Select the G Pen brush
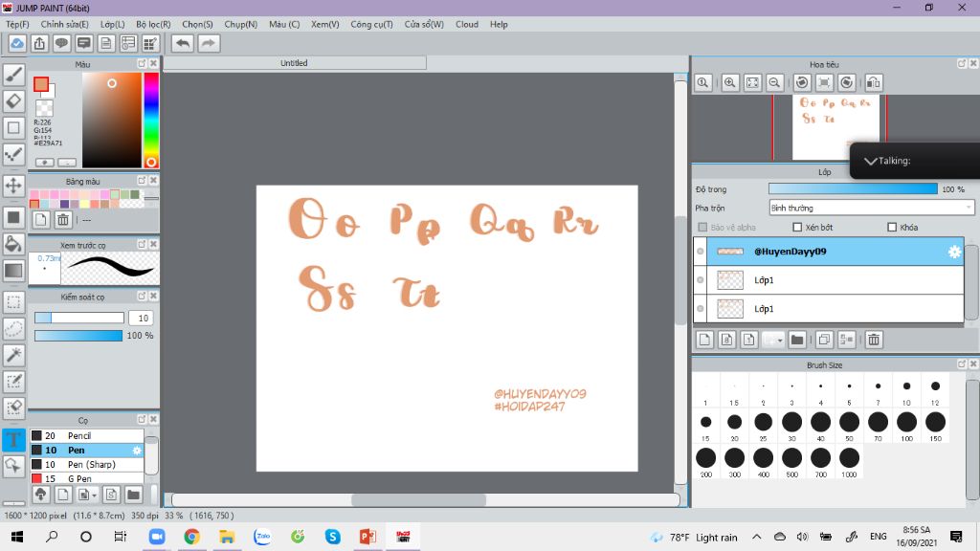980x551 pixels. click(x=87, y=478)
